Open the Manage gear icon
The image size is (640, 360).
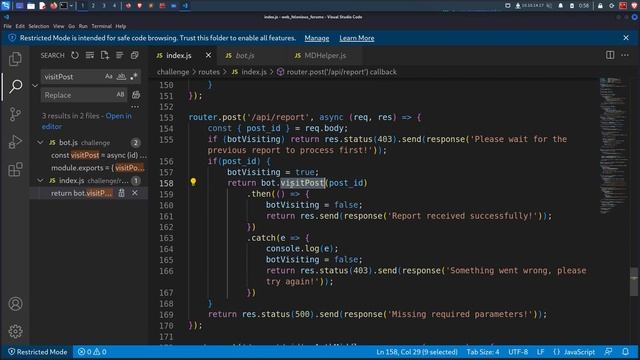click(15, 331)
